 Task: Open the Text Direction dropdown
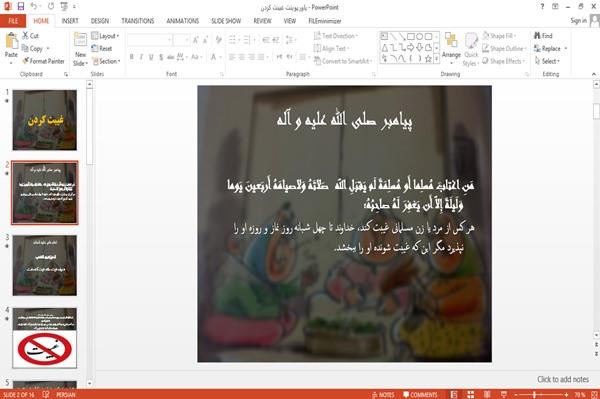pos(336,36)
